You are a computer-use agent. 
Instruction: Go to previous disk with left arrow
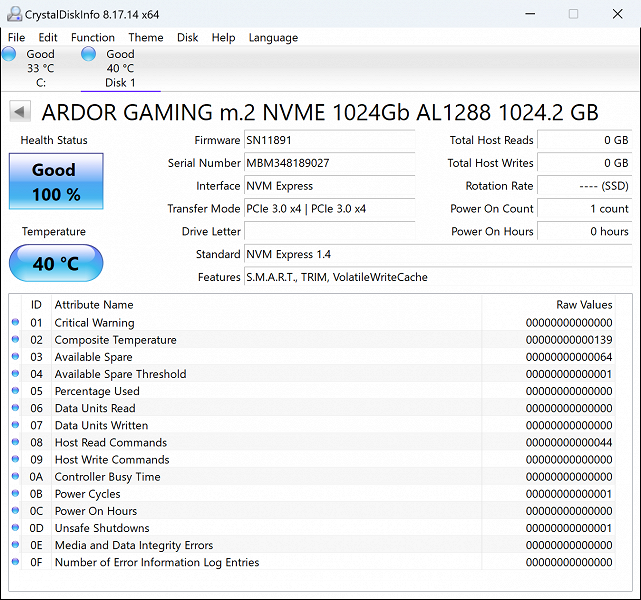[20, 112]
